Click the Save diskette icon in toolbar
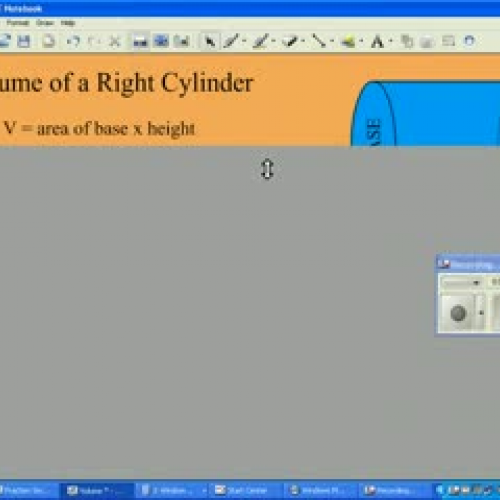The width and height of the screenshot is (500, 500). pos(24,41)
